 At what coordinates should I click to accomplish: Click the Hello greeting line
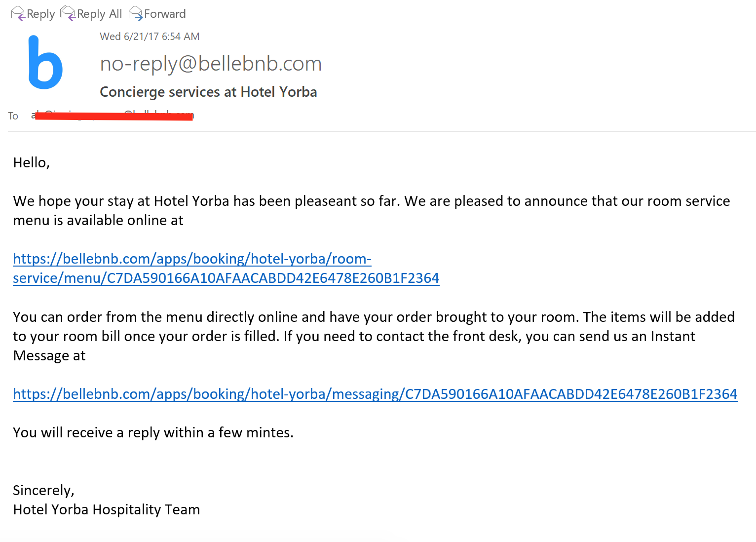click(32, 163)
